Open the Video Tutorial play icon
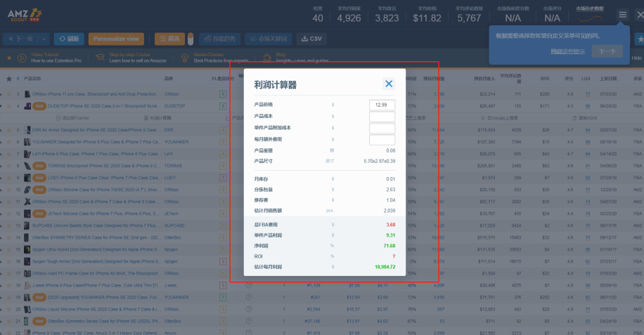Viewport: 644px width, 335px height. pyautogui.click(x=22, y=58)
